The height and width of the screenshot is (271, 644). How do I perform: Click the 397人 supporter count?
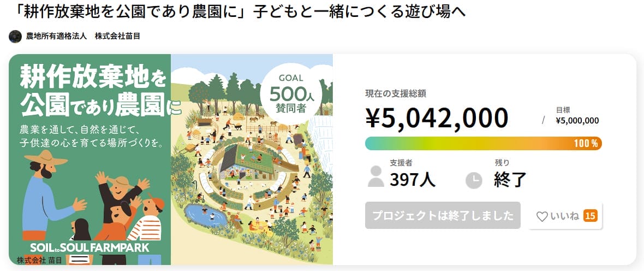[x=412, y=179]
